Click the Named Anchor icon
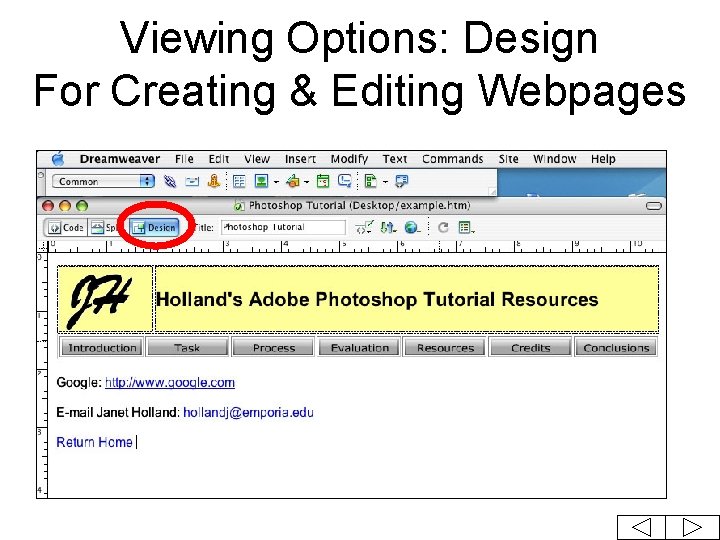The image size is (720, 540). [214, 181]
